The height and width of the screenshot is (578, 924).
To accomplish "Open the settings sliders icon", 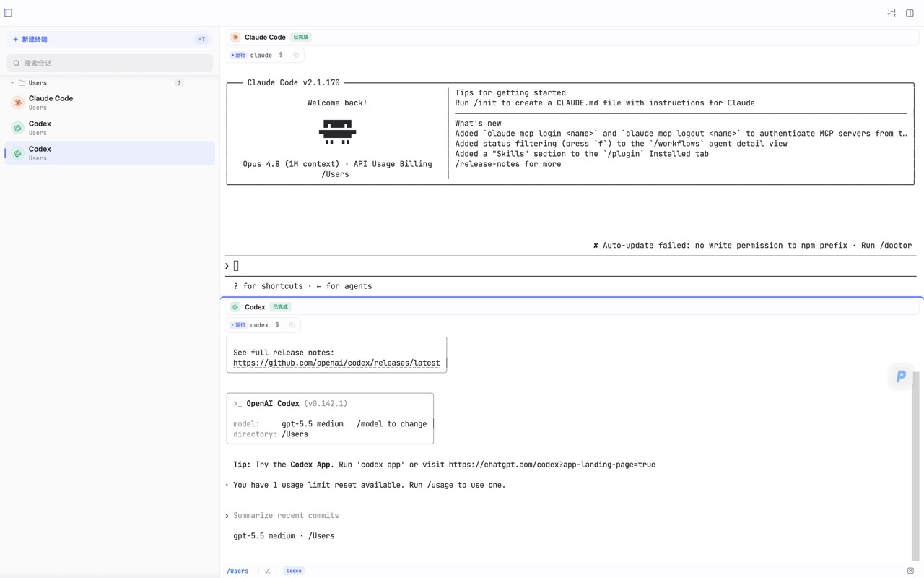I will coord(892,13).
